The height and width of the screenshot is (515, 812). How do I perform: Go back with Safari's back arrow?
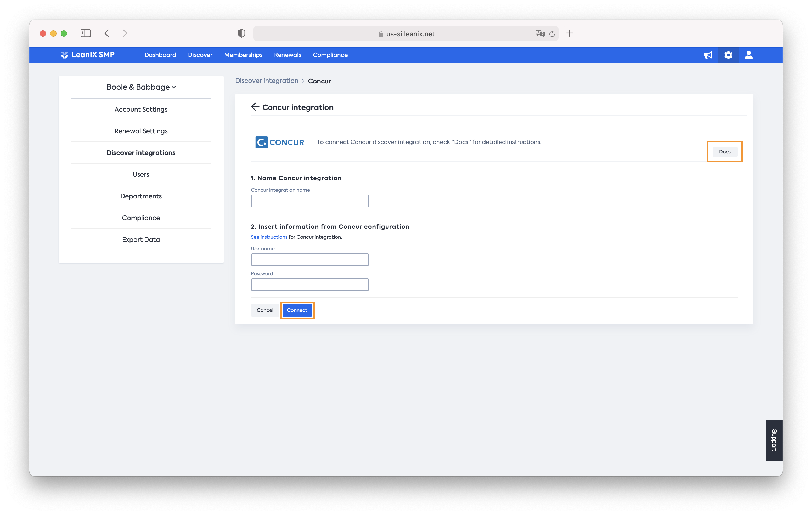pyautogui.click(x=106, y=33)
